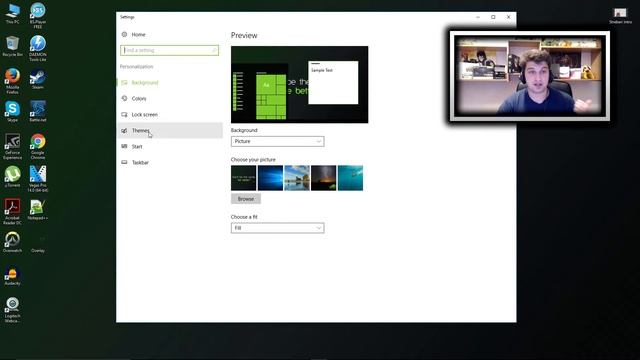Minimize the Settings window

pos(478,17)
